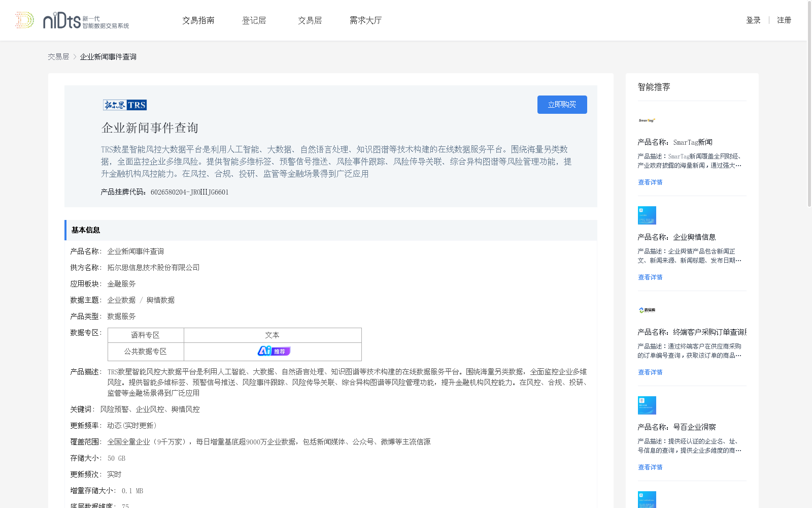
Task: Click the 风险预警、企业风控、舆情风控 keywords
Action: 150,409
